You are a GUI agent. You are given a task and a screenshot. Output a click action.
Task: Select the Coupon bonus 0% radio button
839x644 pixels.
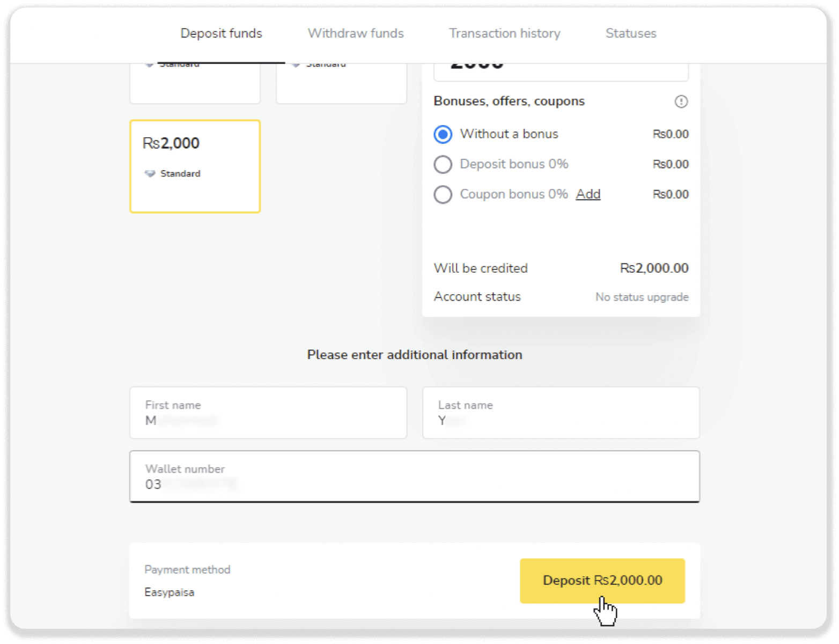pyautogui.click(x=443, y=194)
